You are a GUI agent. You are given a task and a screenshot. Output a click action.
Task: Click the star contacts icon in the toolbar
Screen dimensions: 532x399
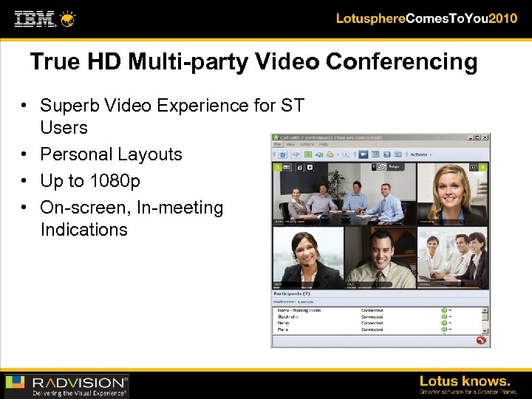[x=330, y=154]
